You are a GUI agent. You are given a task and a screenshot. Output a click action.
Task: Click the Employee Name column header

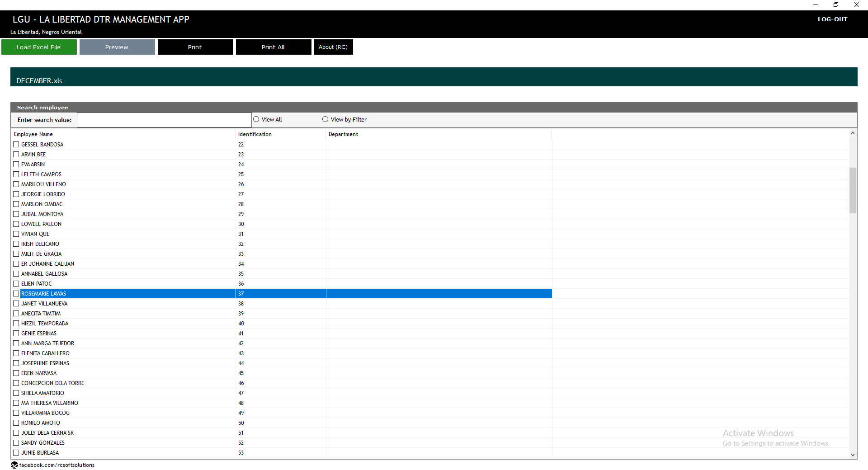[33, 134]
